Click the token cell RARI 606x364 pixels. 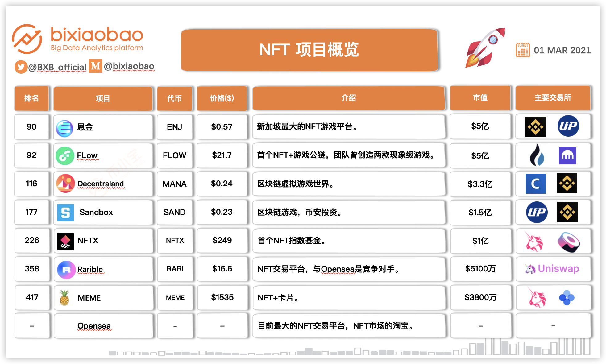[x=175, y=269]
